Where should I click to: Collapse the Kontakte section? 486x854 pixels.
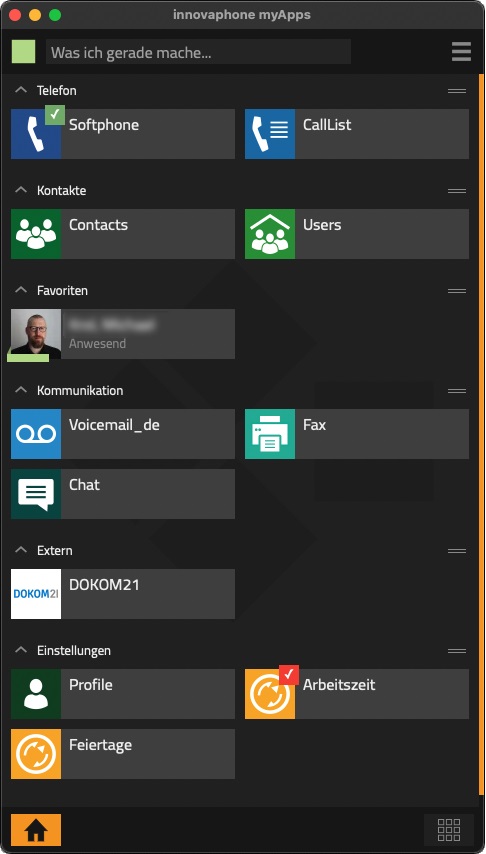pos(21,190)
